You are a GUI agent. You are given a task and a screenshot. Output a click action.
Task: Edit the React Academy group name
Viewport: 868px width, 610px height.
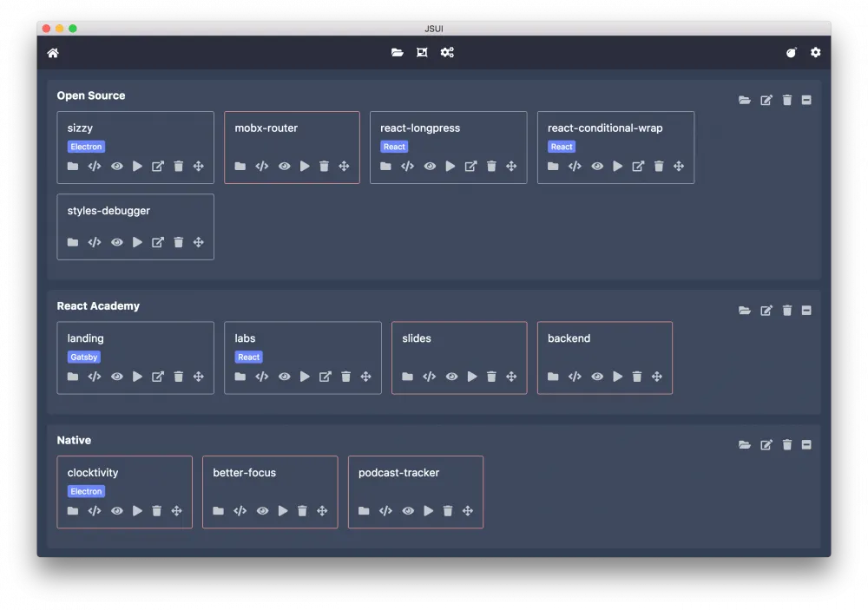click(x=766, y=311)
